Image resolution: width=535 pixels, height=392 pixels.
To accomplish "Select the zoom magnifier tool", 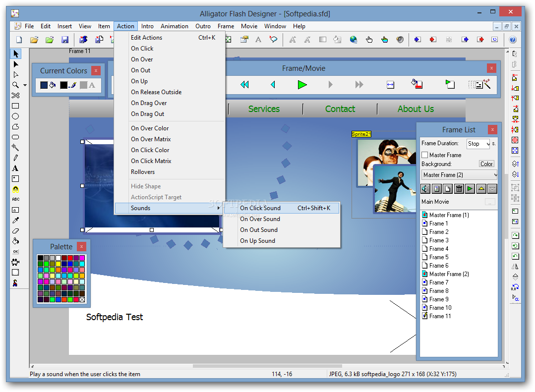I will click(15, 85).
